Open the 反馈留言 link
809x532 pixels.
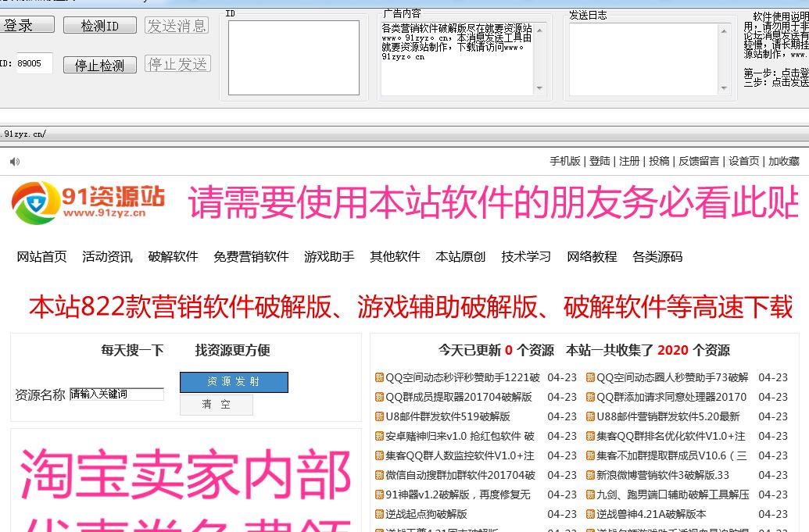[699, 162]
